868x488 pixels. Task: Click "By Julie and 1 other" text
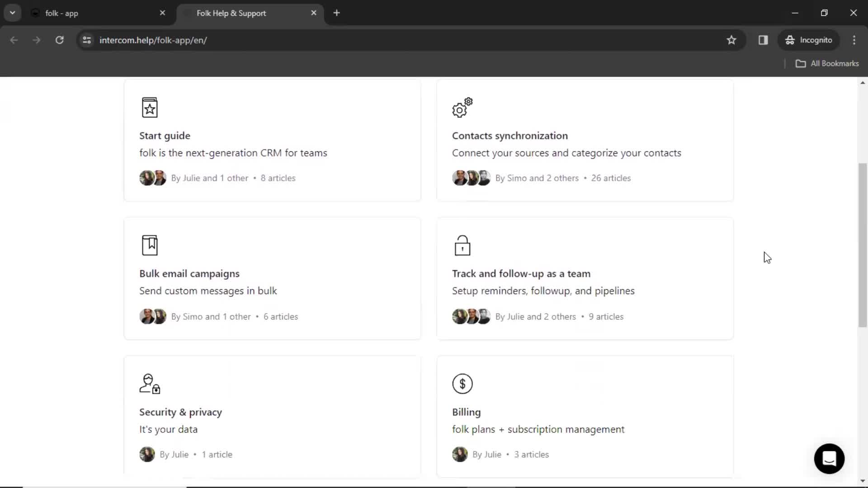tap(210, 178)
